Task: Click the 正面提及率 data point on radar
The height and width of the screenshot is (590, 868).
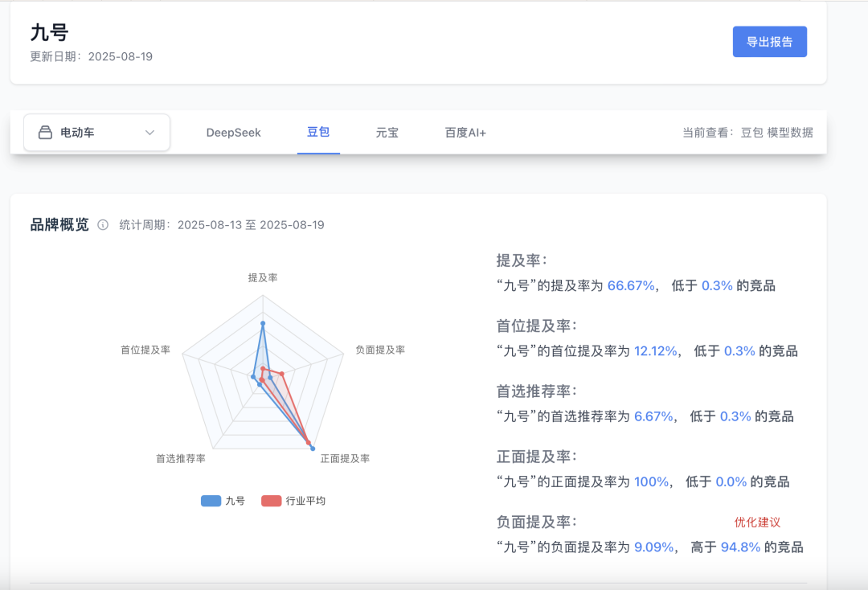Action: tap(313, 449)
